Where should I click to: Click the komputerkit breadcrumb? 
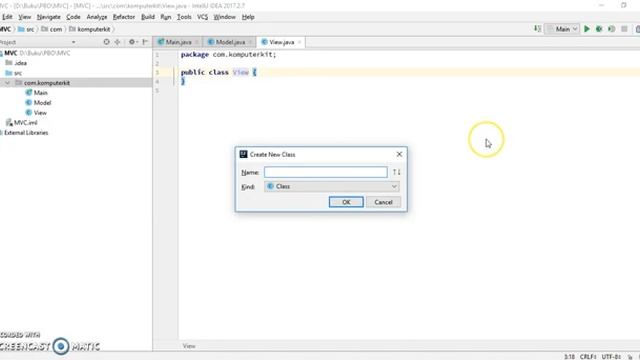(90, 29)
